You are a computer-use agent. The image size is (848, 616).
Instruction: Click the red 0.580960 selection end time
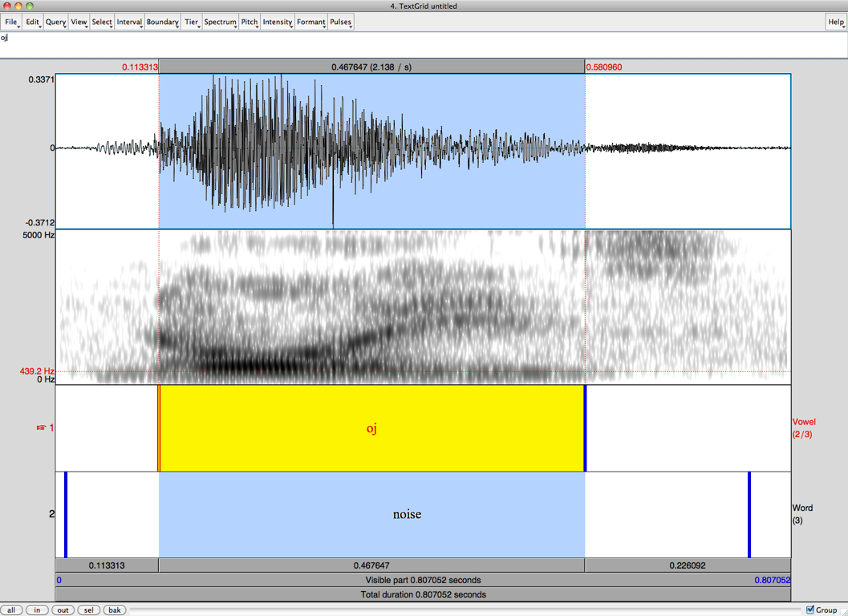point(604,67)
